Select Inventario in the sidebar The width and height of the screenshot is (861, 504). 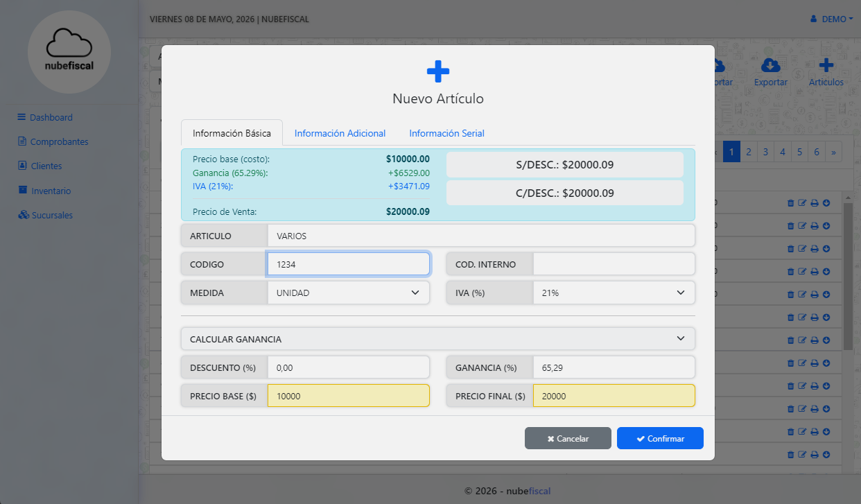coord(44,191)
